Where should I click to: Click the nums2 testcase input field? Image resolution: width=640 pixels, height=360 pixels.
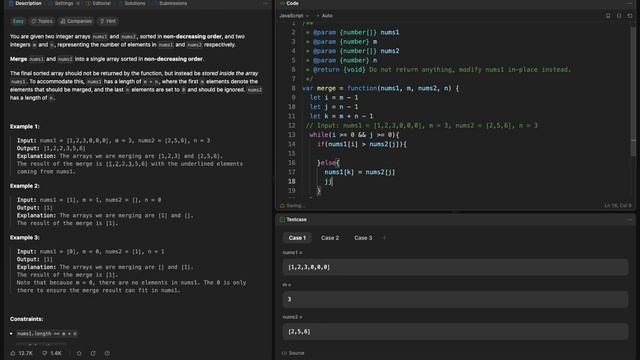pos(455,331)
